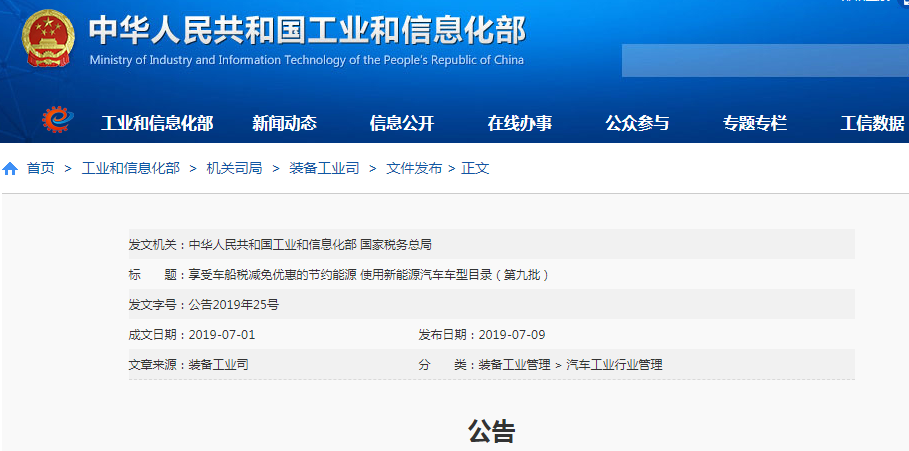Select 文章来源 装备工业司 text
Image resolution: width=909 pixels, height=451 pixels.
click(219, 365)
